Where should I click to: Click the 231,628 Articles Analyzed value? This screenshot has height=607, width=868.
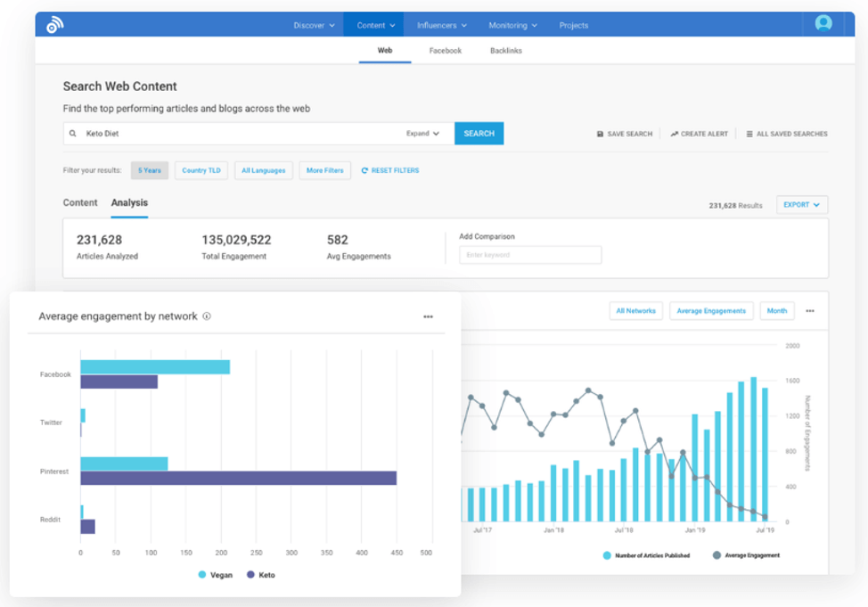(x=99, y=240)
